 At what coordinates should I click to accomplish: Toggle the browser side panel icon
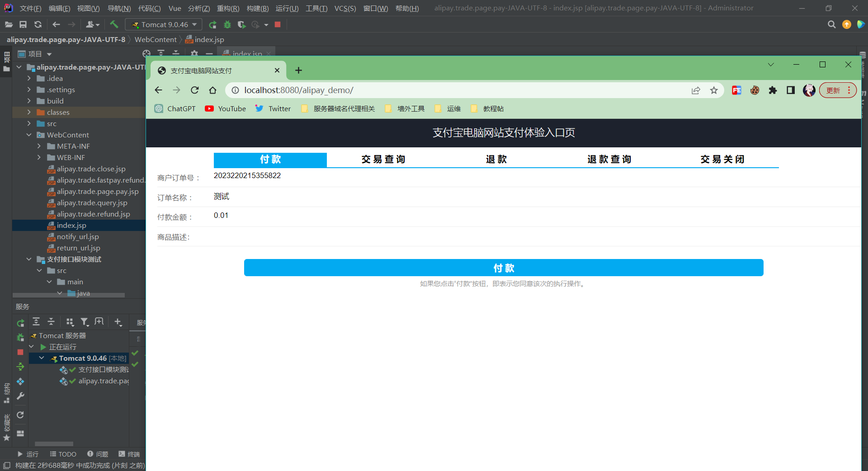(791, 90)
